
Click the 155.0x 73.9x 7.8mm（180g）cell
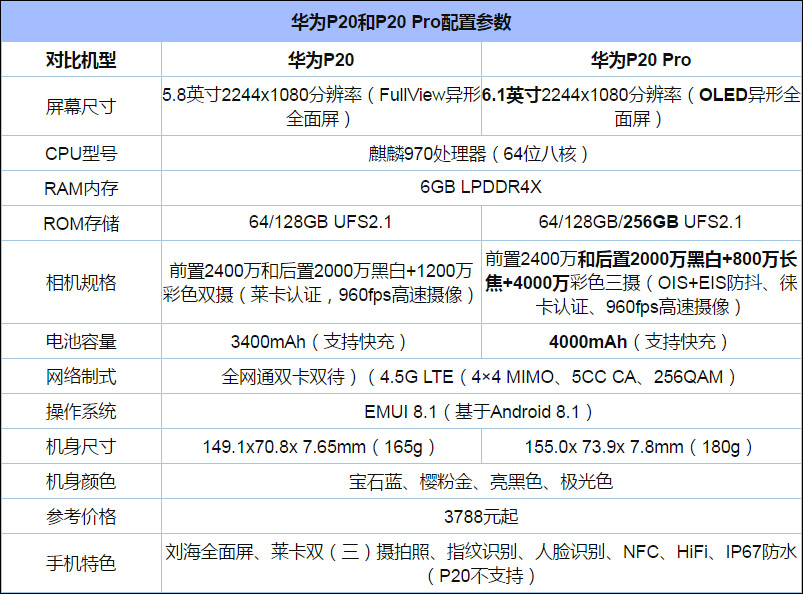(641, 447)
